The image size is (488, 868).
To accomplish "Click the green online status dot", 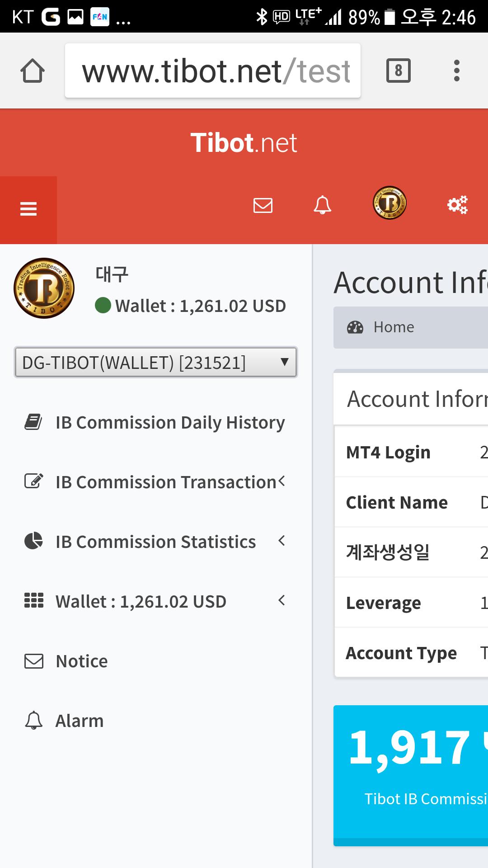I will pyautogui.click(x=103, y=305).
